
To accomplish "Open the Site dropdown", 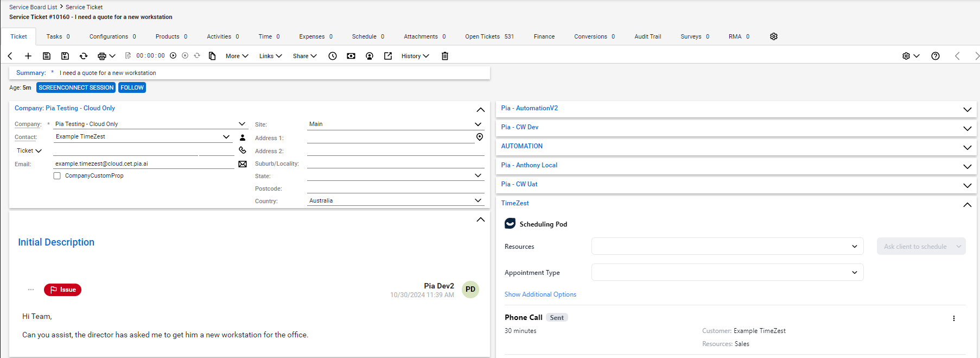I will click(478, 124).
